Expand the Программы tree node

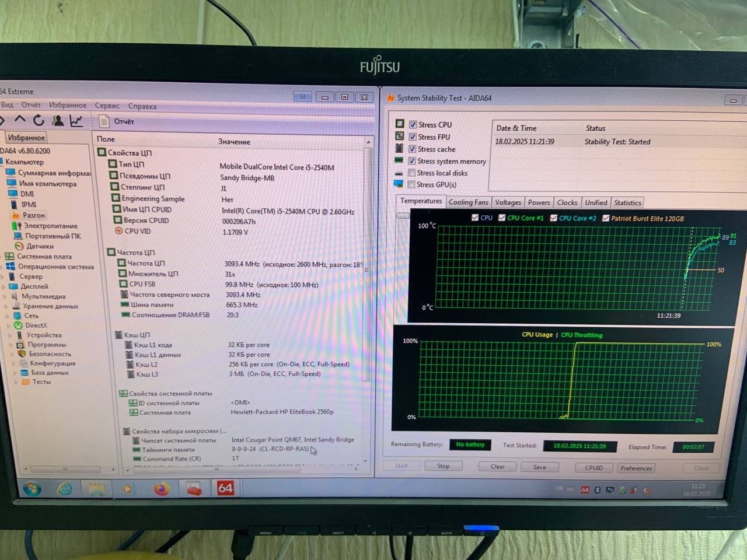(12, 344)
